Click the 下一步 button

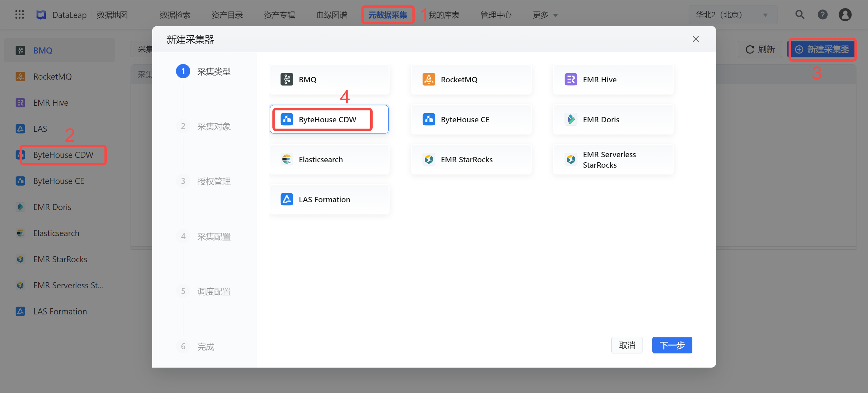click(672, 345)
